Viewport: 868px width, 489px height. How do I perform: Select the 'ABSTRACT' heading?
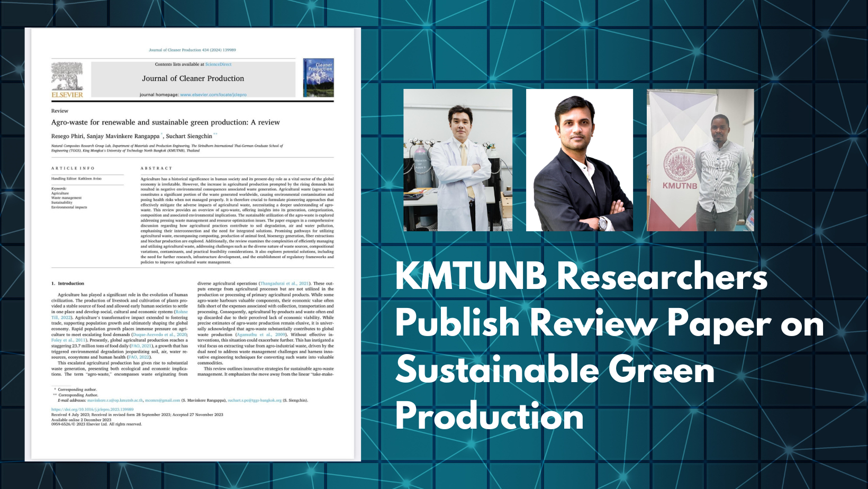tap(156, 168)
